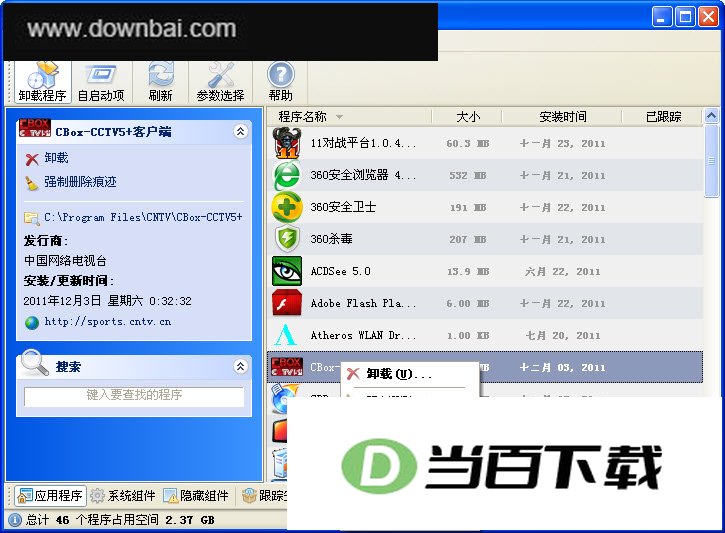Open the 卸载程序 uninstaller toolbar button

point(43,82)
